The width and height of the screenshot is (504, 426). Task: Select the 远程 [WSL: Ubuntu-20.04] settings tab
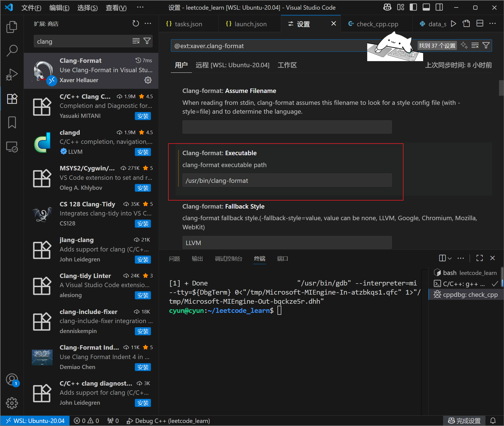tap(232, 65)
